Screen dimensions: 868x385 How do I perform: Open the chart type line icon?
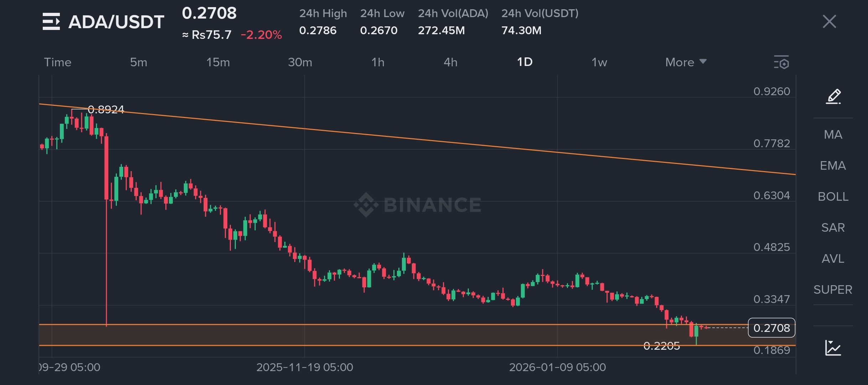[x=833, y=348]
